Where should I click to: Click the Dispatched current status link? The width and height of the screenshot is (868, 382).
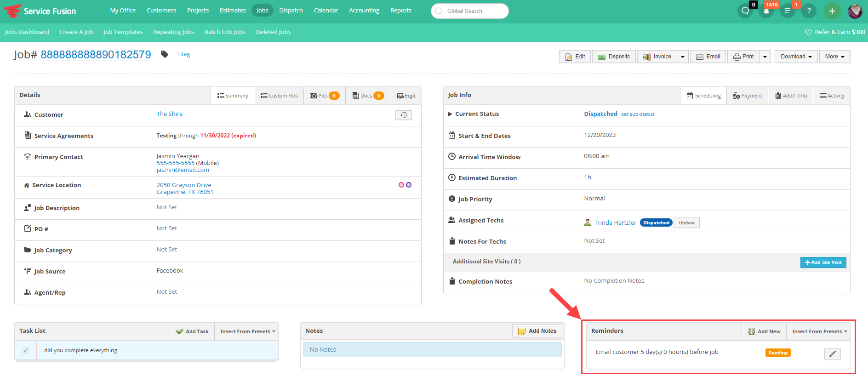(601, 114)
